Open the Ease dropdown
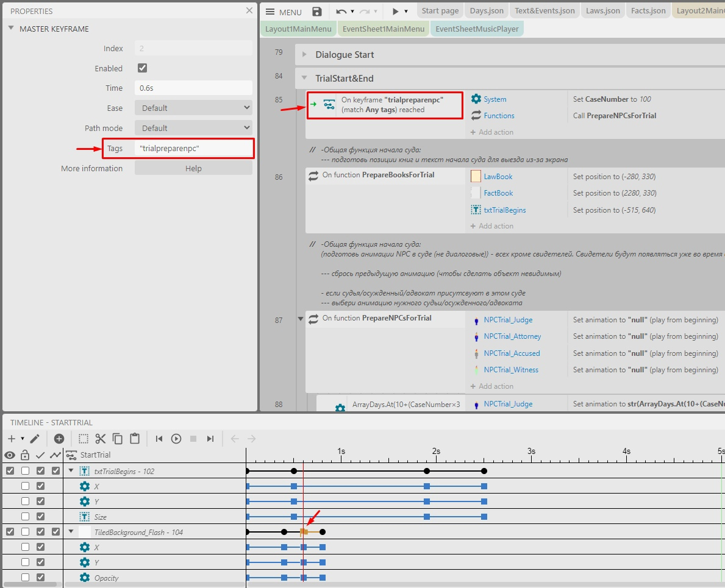The width and height of the screenshot is (725, 588). 194,108
